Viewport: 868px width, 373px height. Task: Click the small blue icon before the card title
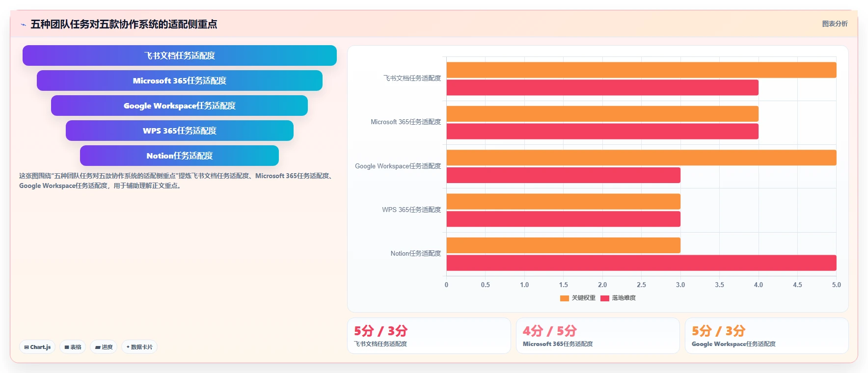coord(23,25)
